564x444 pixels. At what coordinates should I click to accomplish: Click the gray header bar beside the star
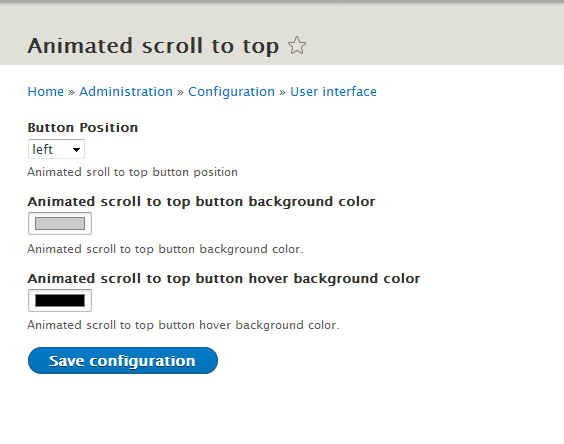[x=432, y=40]
